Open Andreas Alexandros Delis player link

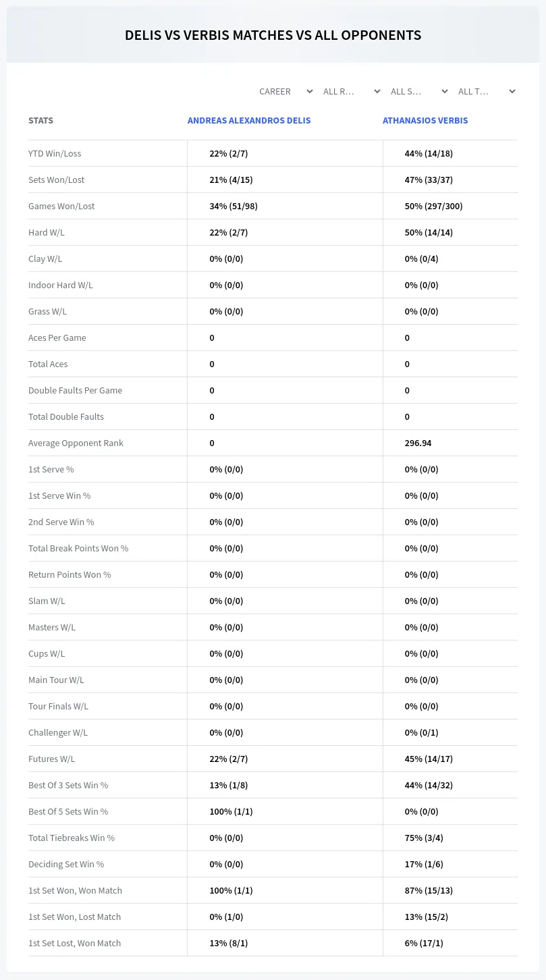pyautogui.click(x=249, y=120)
